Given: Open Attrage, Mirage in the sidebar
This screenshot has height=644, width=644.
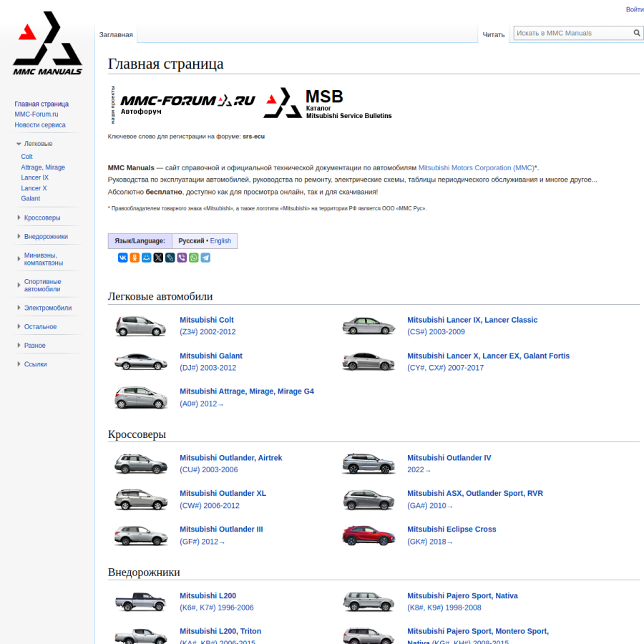Looking at the screenshot, I should pos(43,167).
